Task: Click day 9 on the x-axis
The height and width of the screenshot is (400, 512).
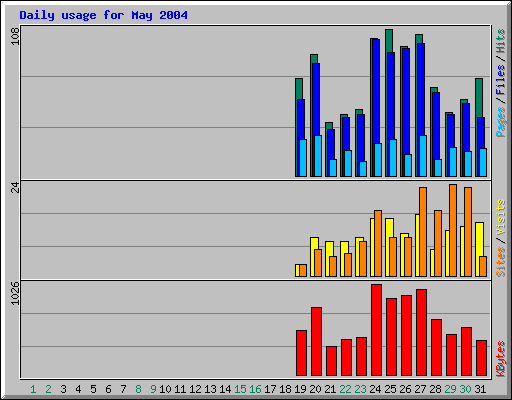Action: (153, 389)
